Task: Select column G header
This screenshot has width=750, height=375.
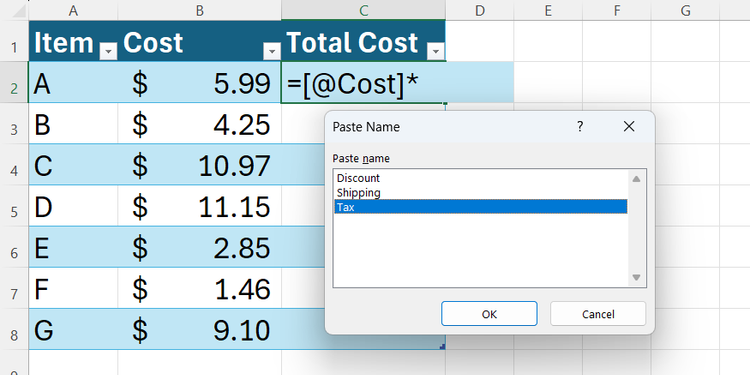Action: click(685, 11)
